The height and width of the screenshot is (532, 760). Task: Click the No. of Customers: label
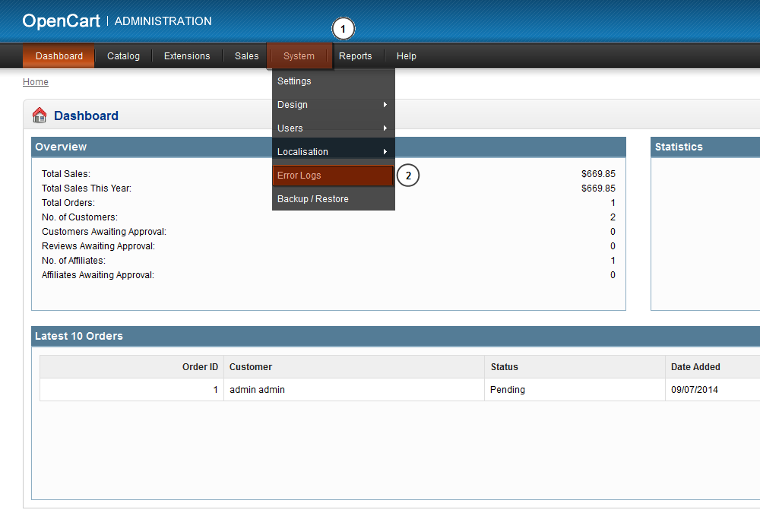pos(80,217)
